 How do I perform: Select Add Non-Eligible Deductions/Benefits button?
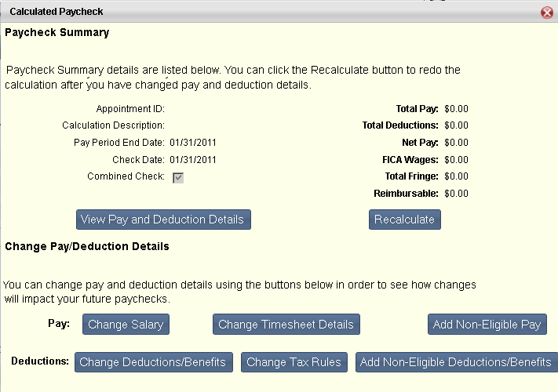(457, 362)
